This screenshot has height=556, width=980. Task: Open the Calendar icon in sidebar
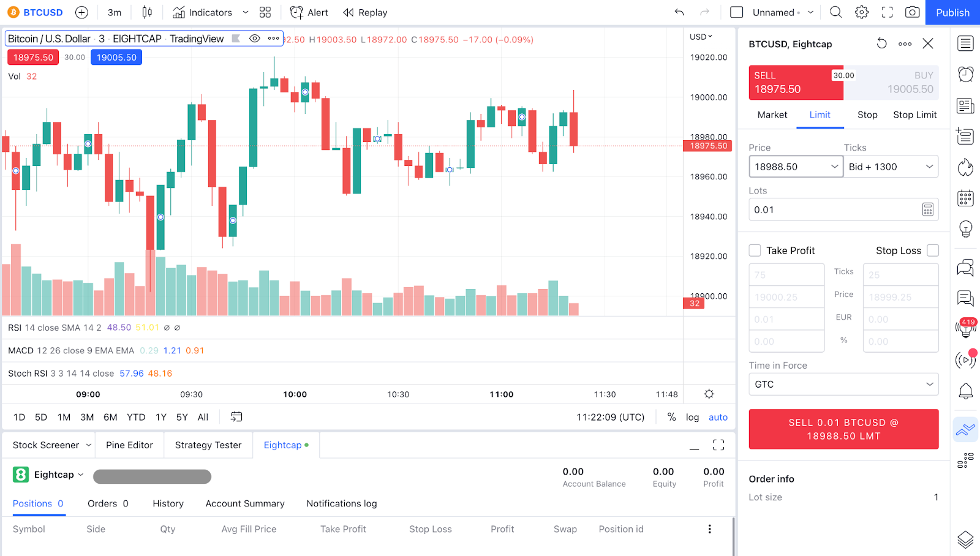pos(965,198)
